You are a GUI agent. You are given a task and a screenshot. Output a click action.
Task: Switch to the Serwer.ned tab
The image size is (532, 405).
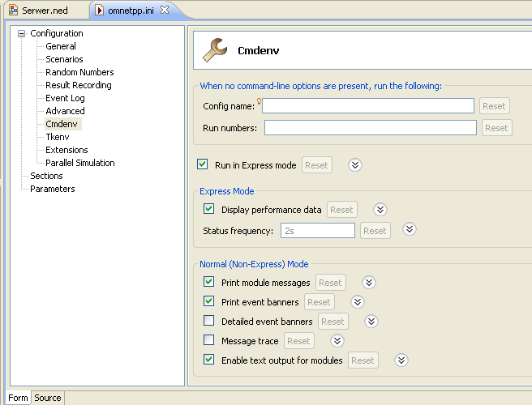coord(45,11)
